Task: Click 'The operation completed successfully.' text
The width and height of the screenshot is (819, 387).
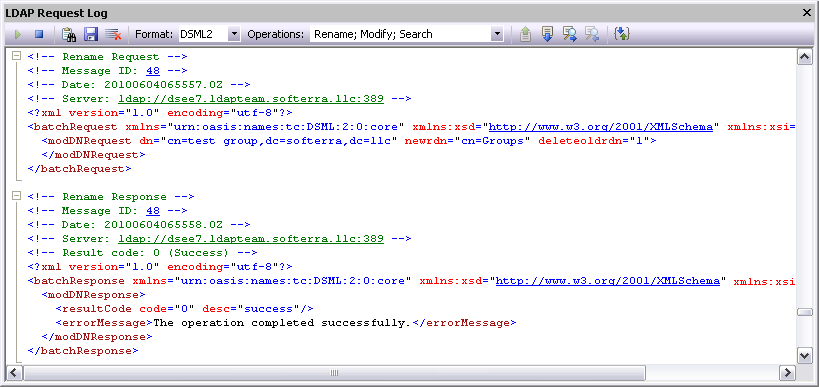Action: [x=283, y=323]
